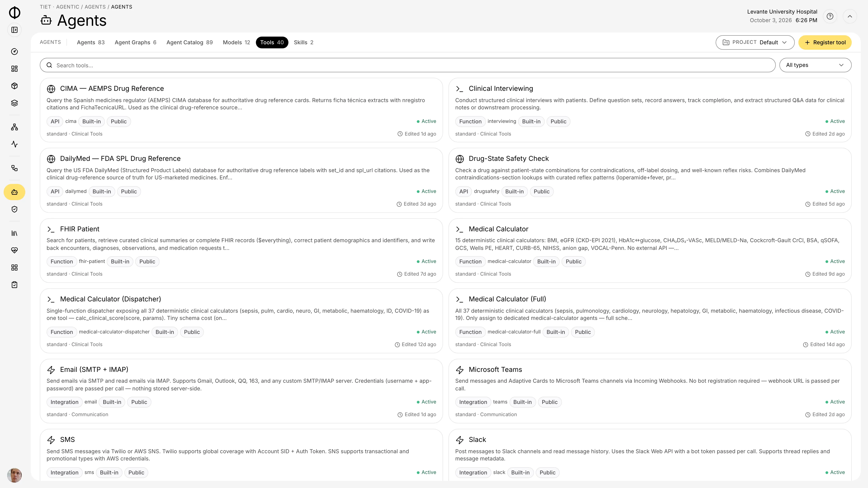Image resolution: width=868 pixels, height=488 pixels.
Task: Click the Public tag on DailyMed card
Action: (129, 192)
